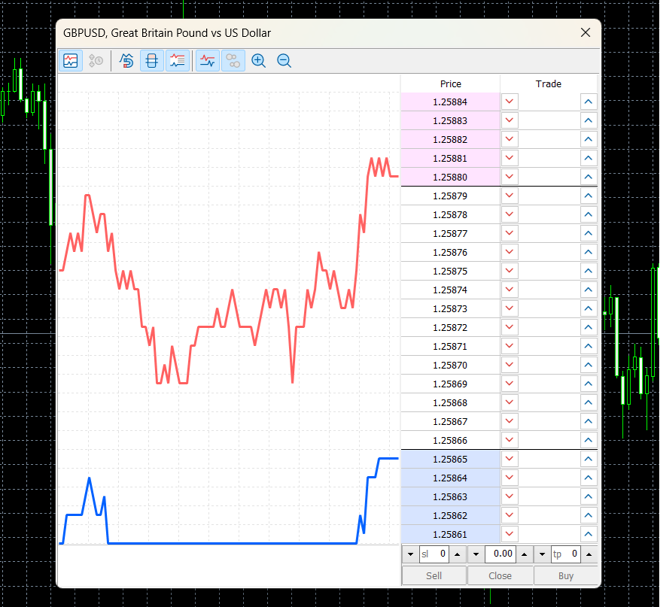Click red sell arrow at 1.25862
Image resolution: width=660 pixels, height=607 pixels.
click(x=509, y=515)
